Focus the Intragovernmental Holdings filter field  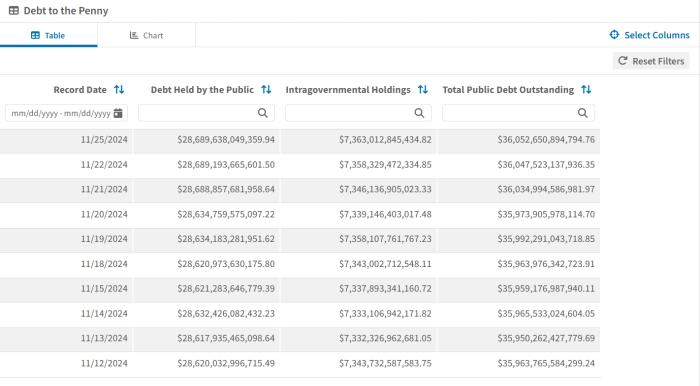(358, 113)
